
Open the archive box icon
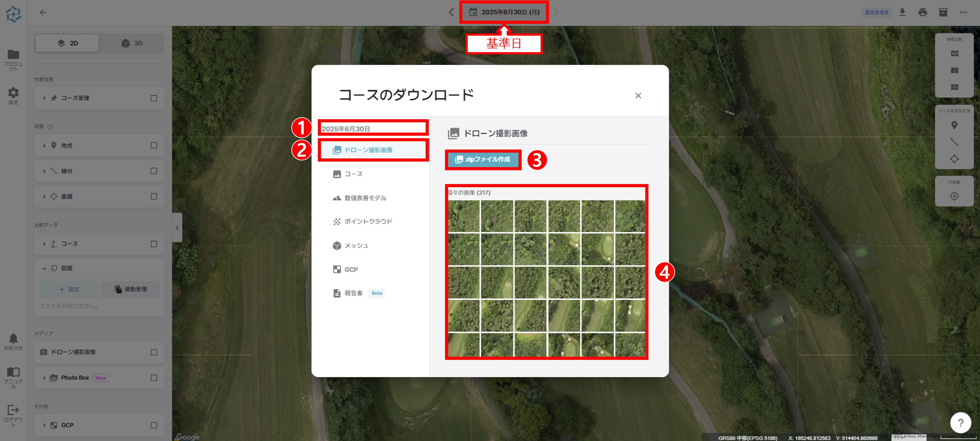click(943, 12)
